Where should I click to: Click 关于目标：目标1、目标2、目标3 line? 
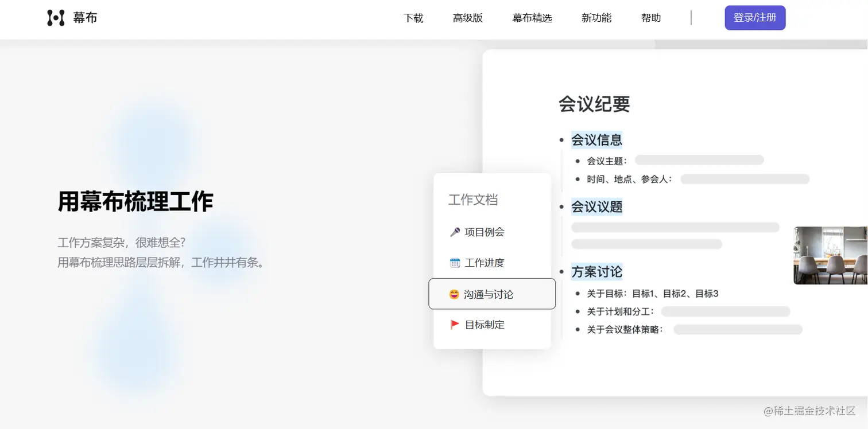(653, 294)
